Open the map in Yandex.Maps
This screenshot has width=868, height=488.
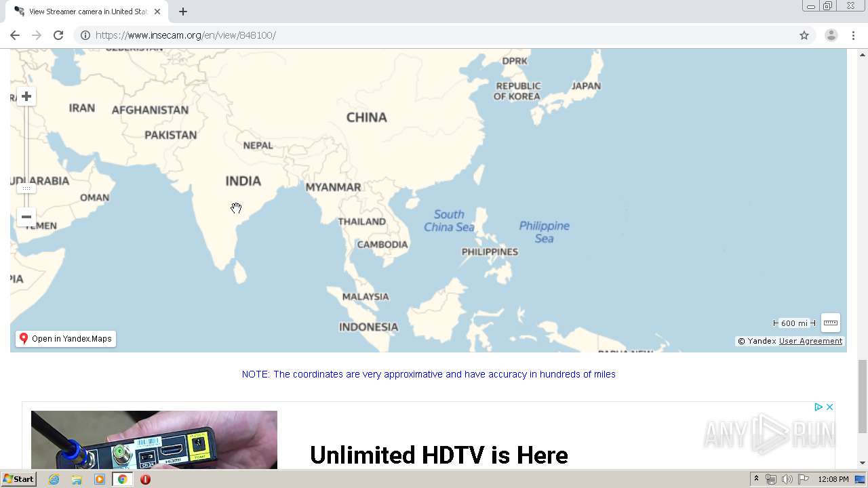(x=66, y=339)
